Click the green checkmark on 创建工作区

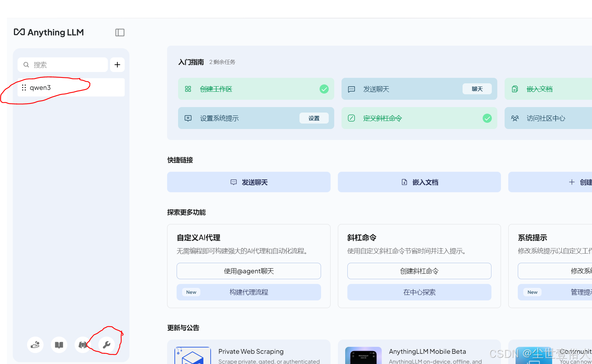coord(324,89)
